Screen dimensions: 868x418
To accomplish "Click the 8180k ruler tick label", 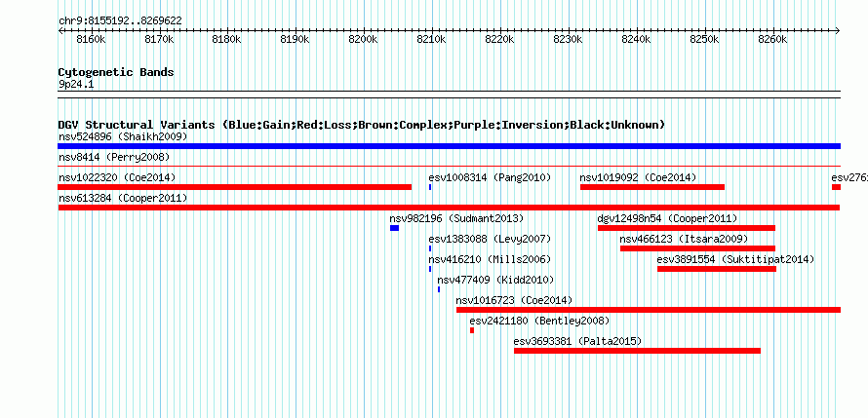I will 227,40.
